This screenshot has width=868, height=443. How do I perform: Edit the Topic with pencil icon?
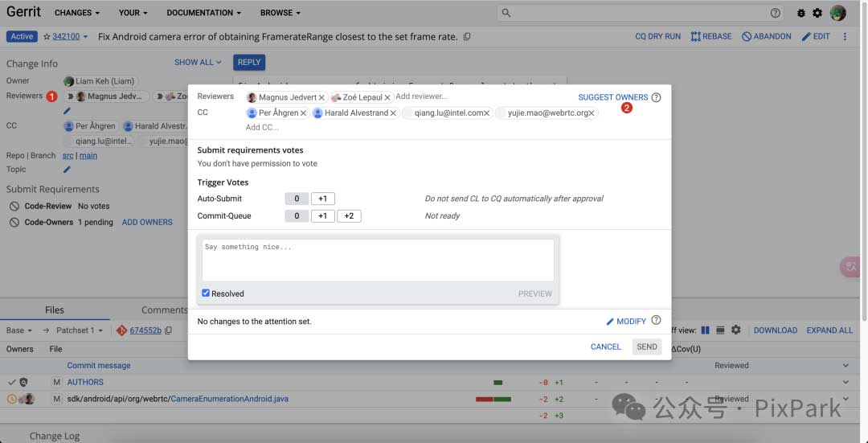click(68, 170)
